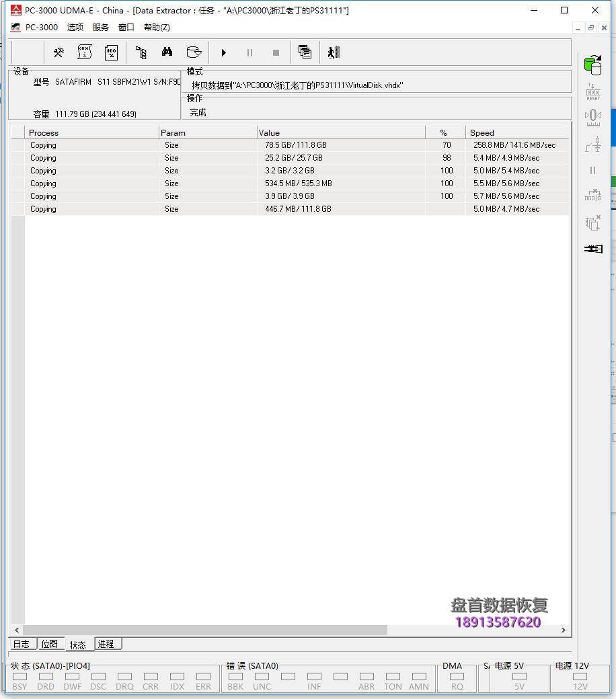Select the wrench tools icon in the toolbar
This screenshot has height=699, width=616.
point(59,52)
